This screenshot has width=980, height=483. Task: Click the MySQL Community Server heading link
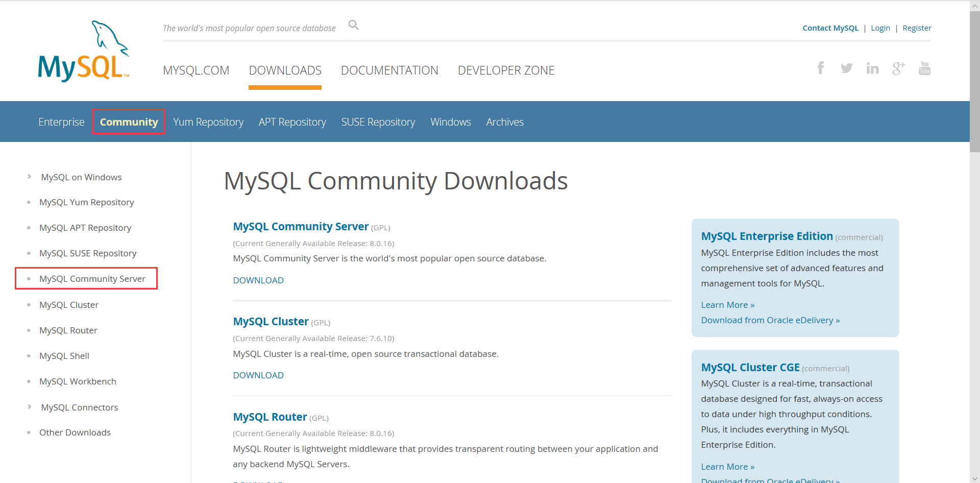click(301, 227)
